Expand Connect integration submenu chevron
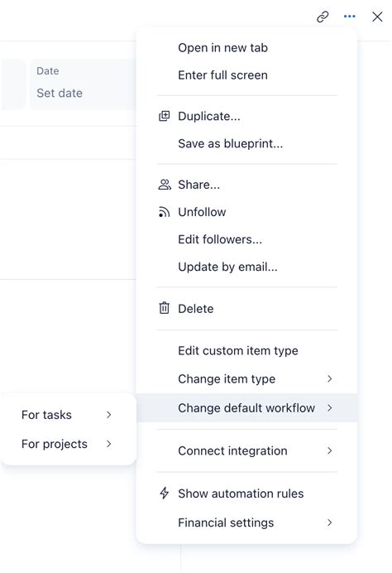 (x=330, y=450)
